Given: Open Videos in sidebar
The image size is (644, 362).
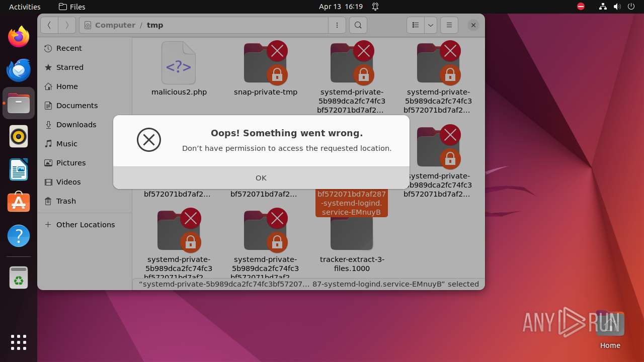Looking at the screenshot, I should pyautogui.click(x=85, y=182).
